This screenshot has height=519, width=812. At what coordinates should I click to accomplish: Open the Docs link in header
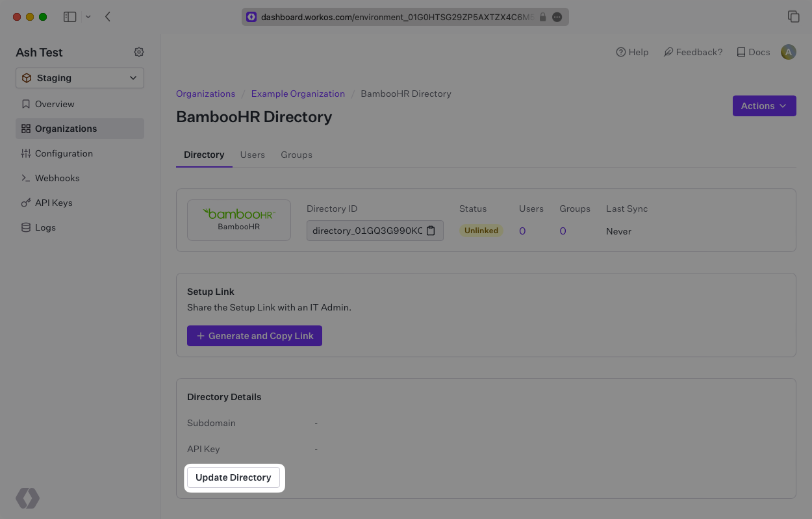click(753, 52)
